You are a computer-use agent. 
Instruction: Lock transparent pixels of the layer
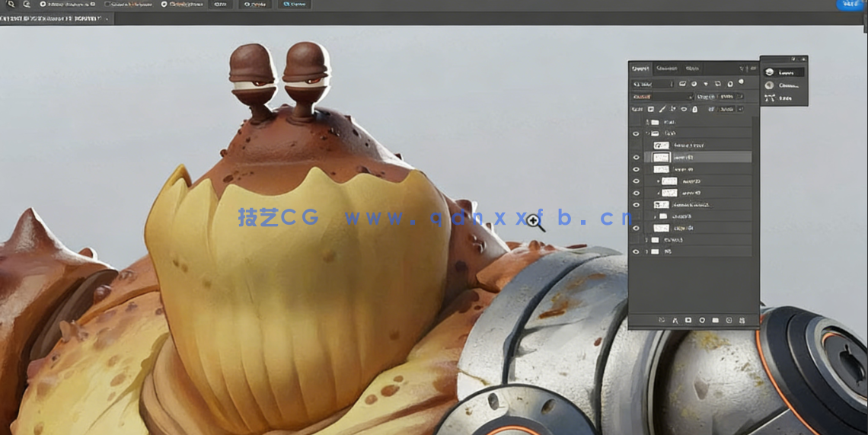(650, 109)
